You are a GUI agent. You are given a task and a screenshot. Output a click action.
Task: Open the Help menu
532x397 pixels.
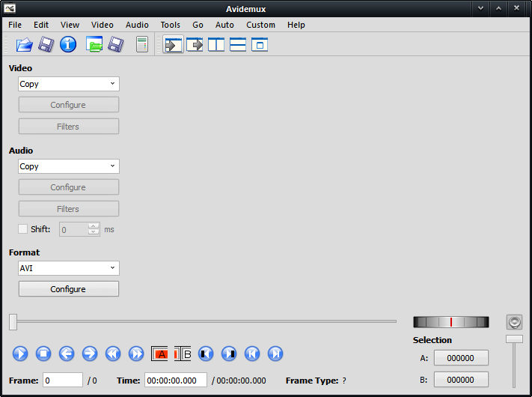[x=296, y=25]
